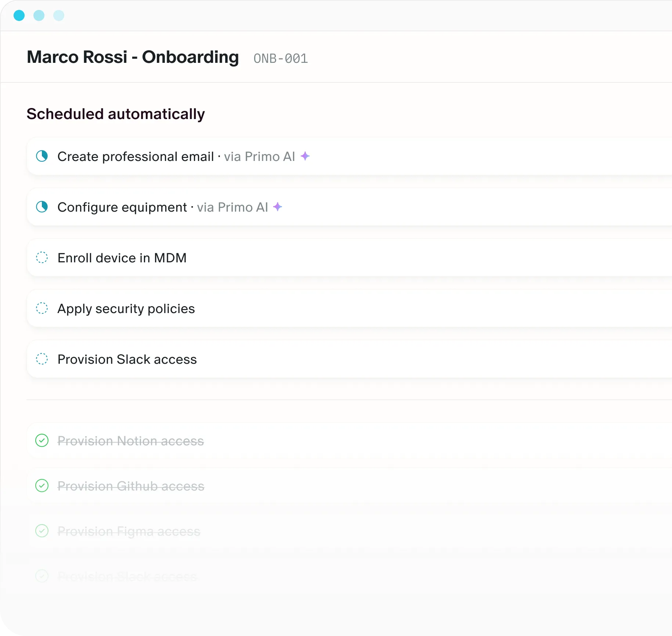The width and height of the screenshot is (672, 636).
Task: Click pending dashed circle for Apply security policies
Action: (42, 308)
